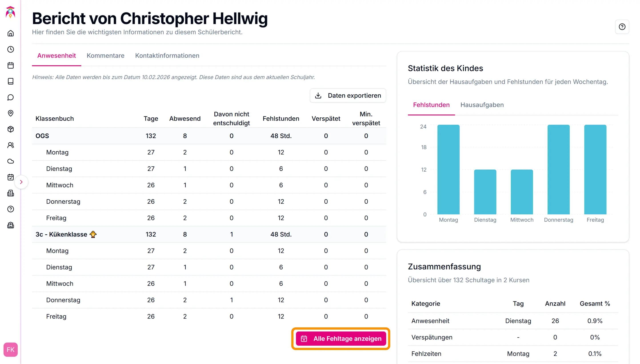Open the FK user avatar
The image size is (640, 364).
point(10,350)
